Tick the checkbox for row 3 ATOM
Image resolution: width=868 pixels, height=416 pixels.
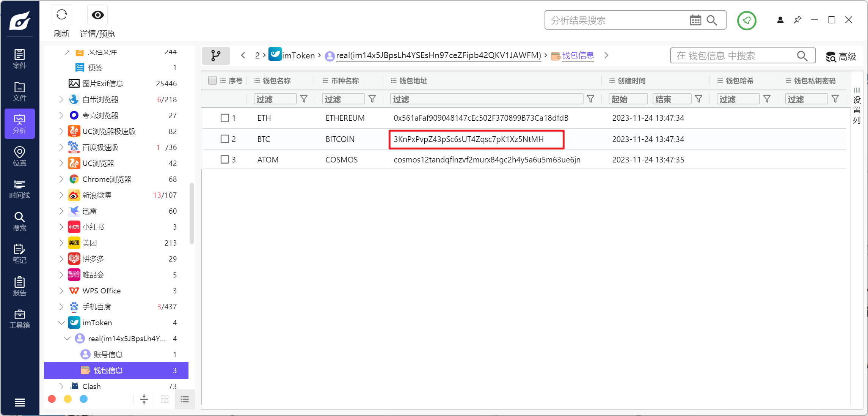tap(225, 159)
